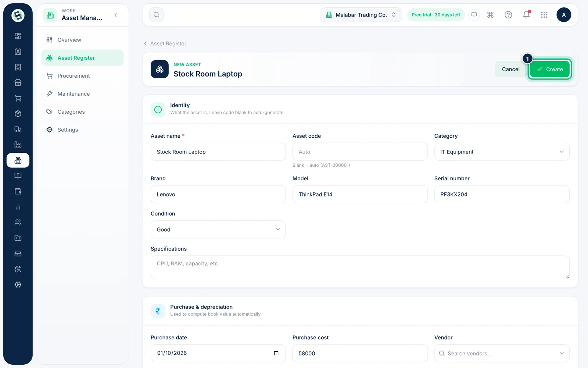Open the open-book icon in left rail

coord(18,176)
